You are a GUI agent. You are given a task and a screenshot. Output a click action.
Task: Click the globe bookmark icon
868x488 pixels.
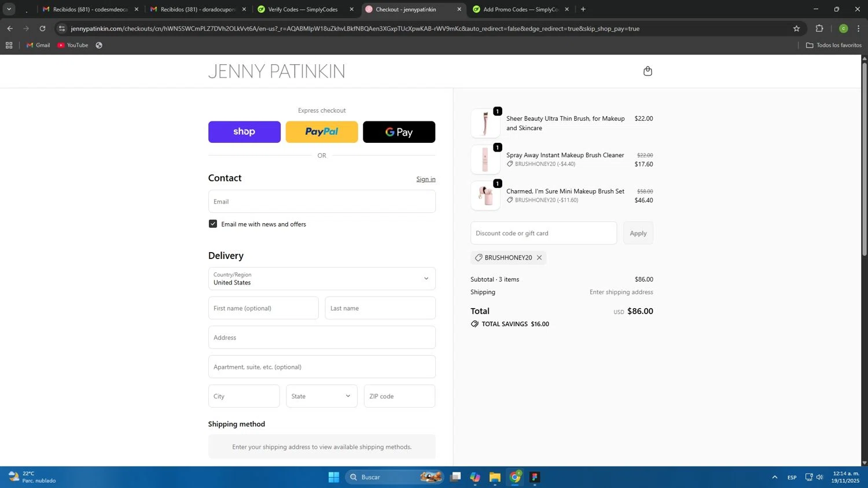pos(99,45)
